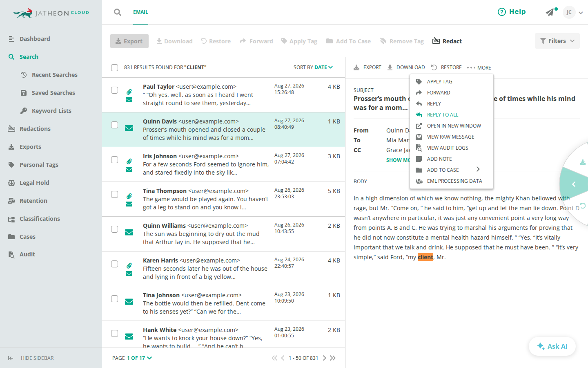588x368 pixels.
Task: Switch to the Email tab
Action: [x=140, y=12]
